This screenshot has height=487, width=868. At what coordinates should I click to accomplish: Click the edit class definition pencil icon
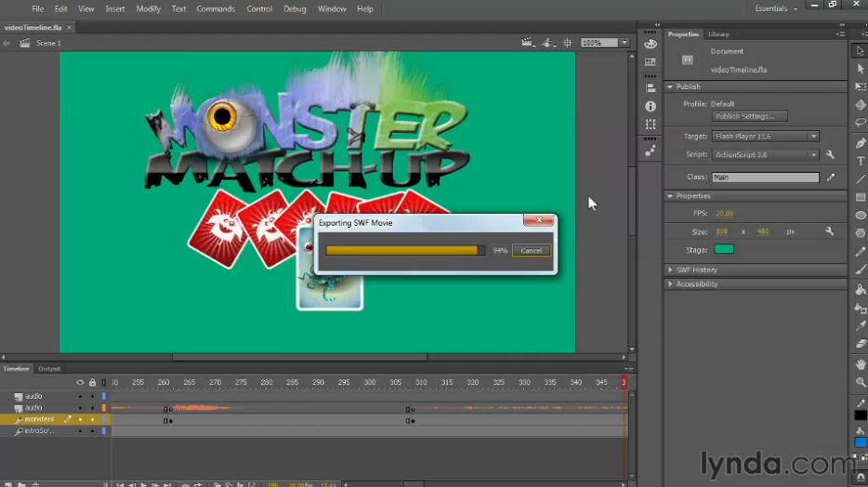coord(830,178)
